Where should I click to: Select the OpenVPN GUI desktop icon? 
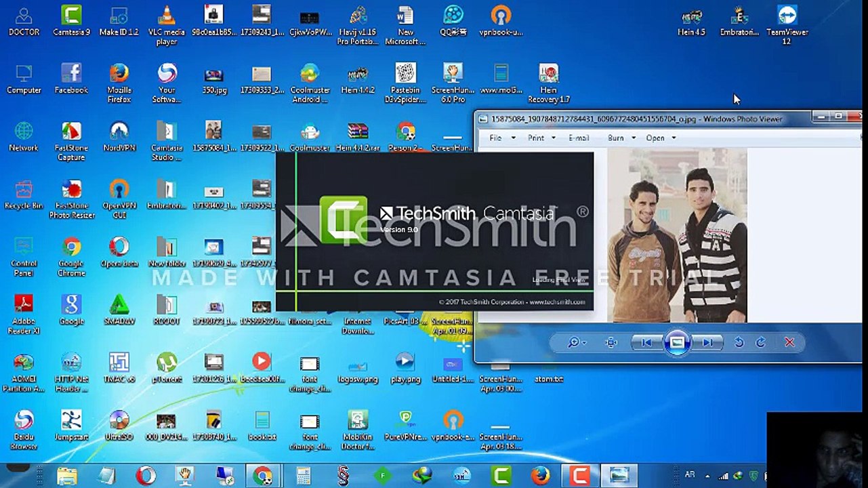coord(119,199)
